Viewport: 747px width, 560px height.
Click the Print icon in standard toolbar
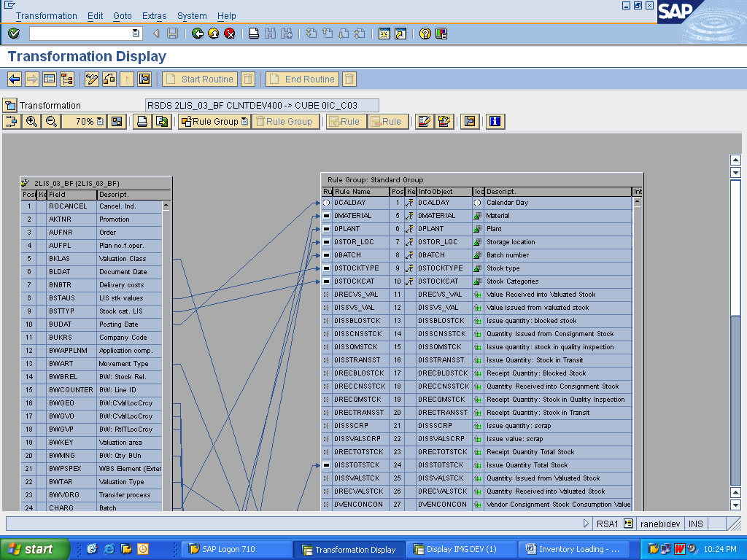click(x=254, y=34)
